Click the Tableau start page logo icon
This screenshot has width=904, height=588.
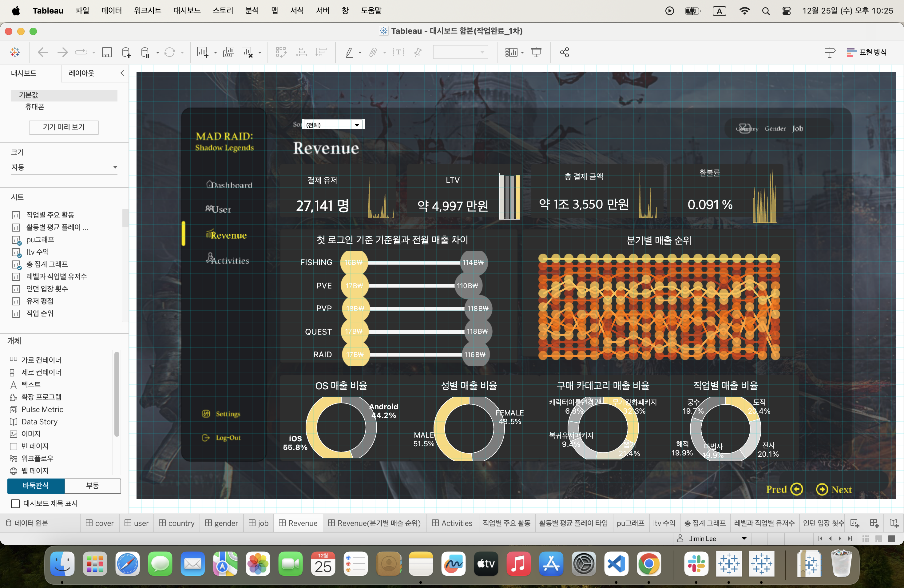point(15,52)
